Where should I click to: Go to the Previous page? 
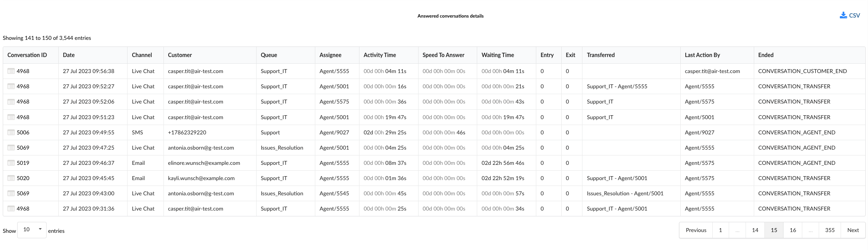(696, 230)
